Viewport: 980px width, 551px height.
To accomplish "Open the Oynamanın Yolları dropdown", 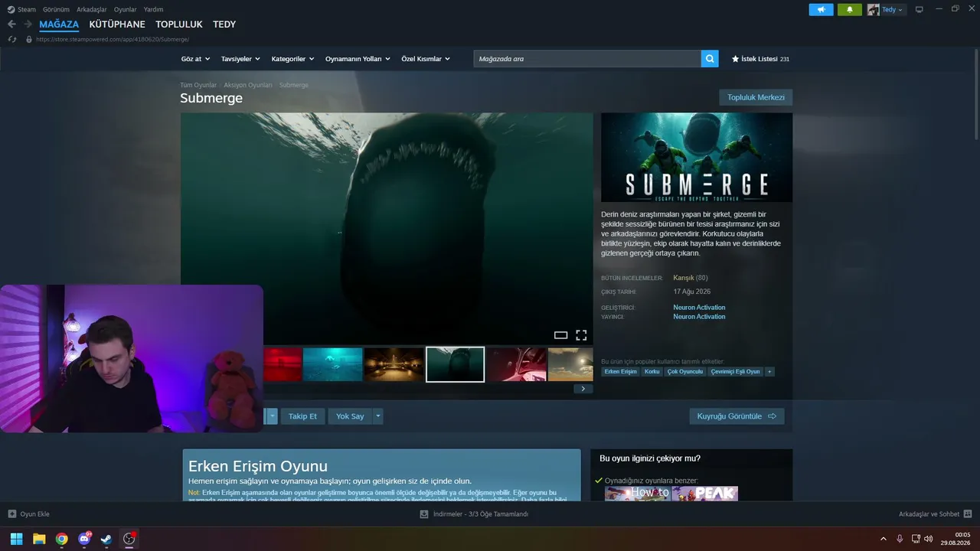I will [x=358, y=59].
